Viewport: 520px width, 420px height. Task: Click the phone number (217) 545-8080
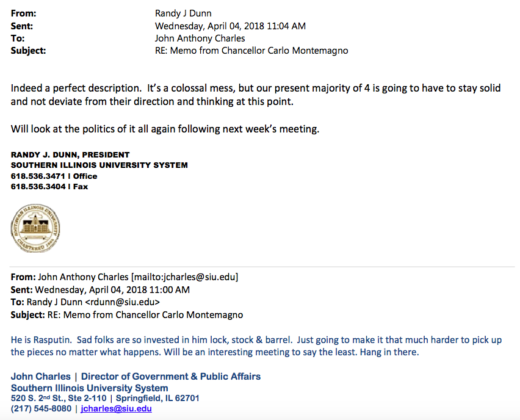tap(41, 408)
